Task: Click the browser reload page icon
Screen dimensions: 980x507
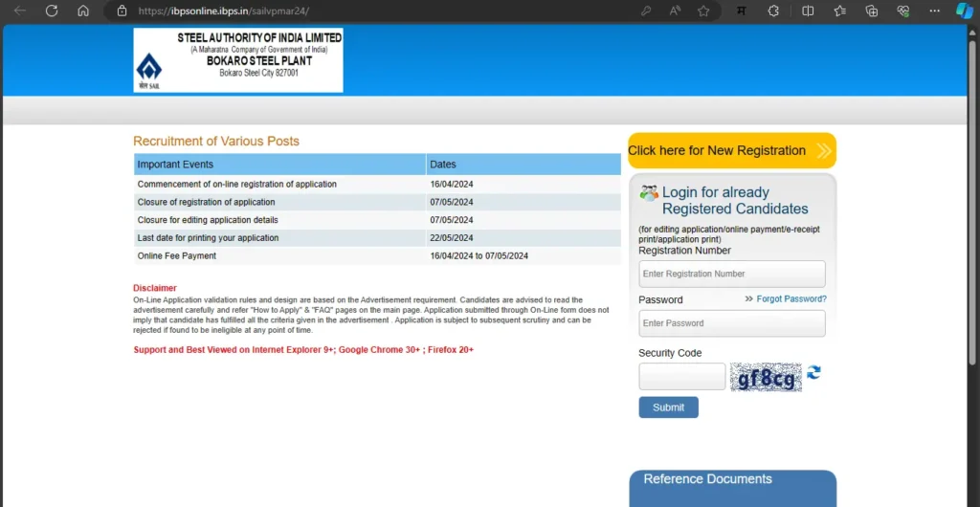Action: click(52, 11)
